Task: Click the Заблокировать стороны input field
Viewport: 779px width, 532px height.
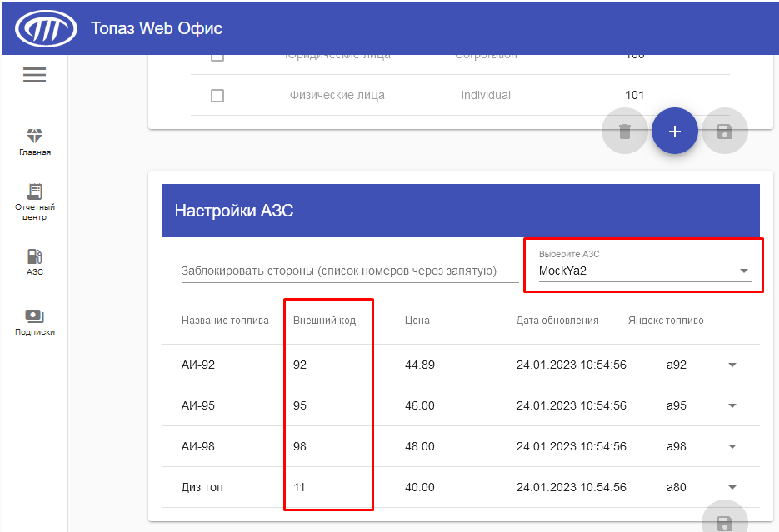Action: pyautogui.click(x=350, y=271)
